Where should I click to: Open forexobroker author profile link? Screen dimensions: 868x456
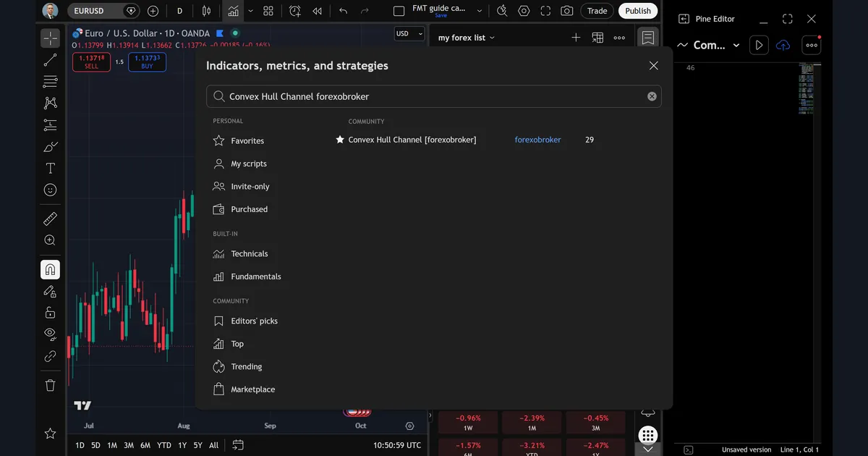coord(537,140)
